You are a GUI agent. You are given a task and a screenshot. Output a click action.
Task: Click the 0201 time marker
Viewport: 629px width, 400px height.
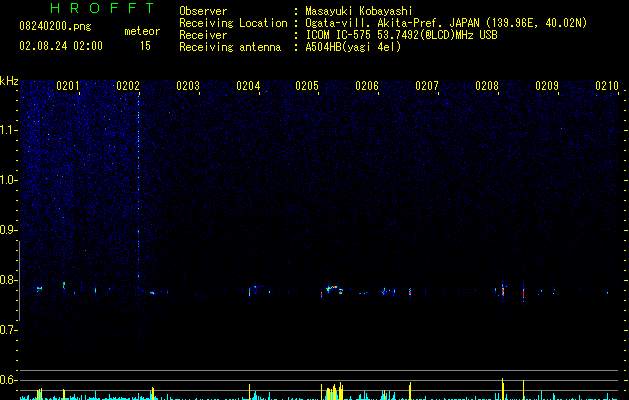(68, 86)
